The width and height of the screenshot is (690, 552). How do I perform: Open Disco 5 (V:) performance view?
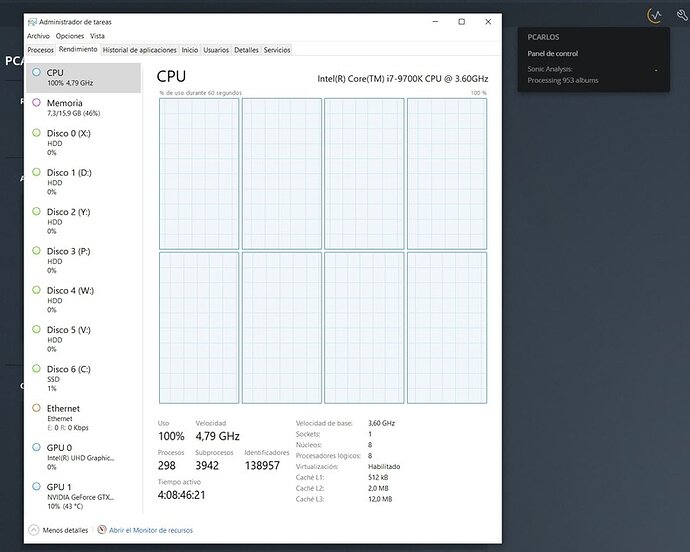pos(83,339)
